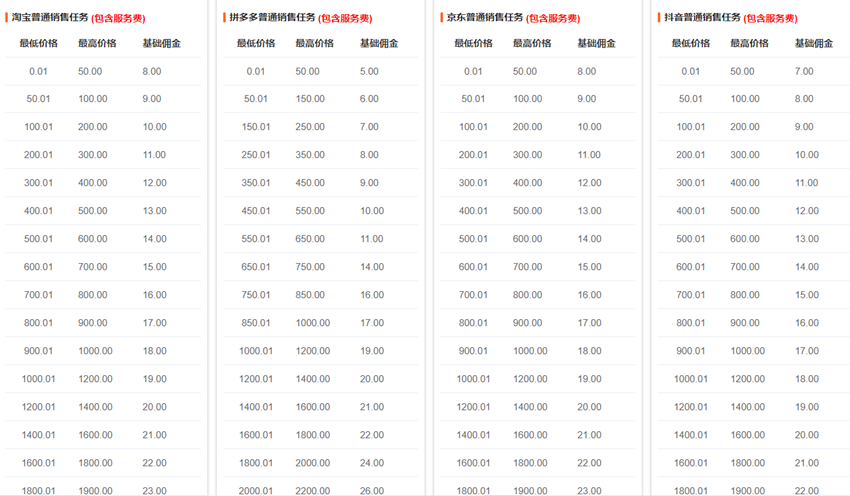The image size is (850, 496).
Task: Select 19.00 commission in the 京东 table
Action: tap(589, 379)
